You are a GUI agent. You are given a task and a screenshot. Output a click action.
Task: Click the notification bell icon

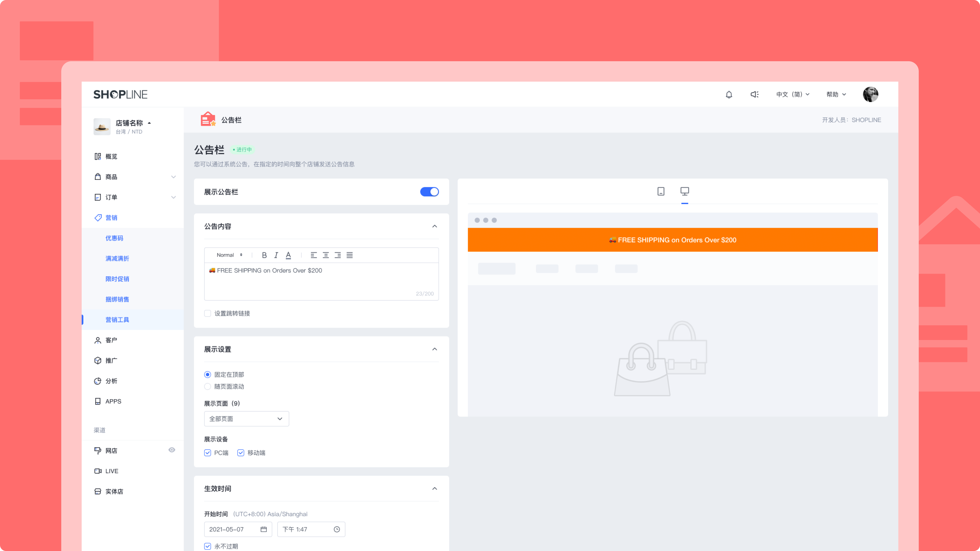tap(729, 94)
